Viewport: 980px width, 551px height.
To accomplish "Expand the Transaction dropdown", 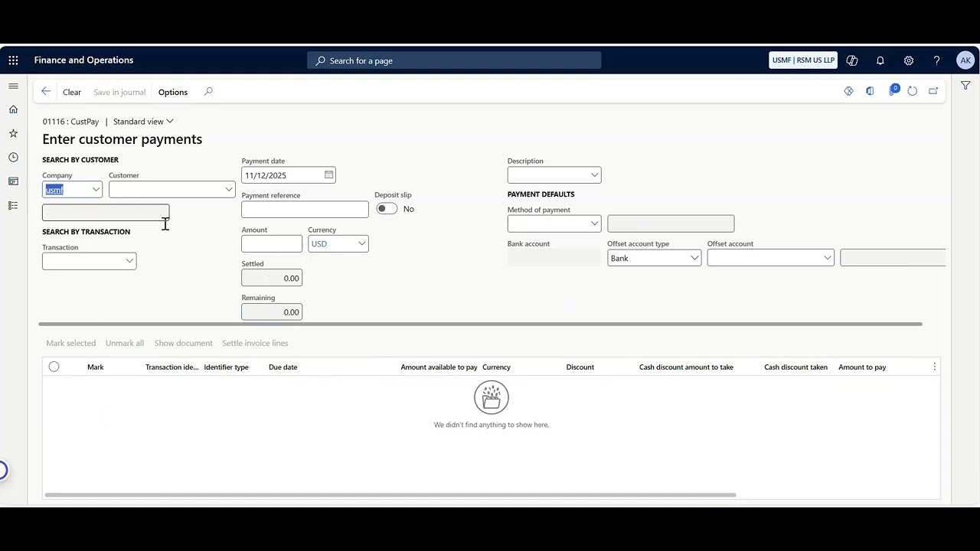I will [129, 262].
